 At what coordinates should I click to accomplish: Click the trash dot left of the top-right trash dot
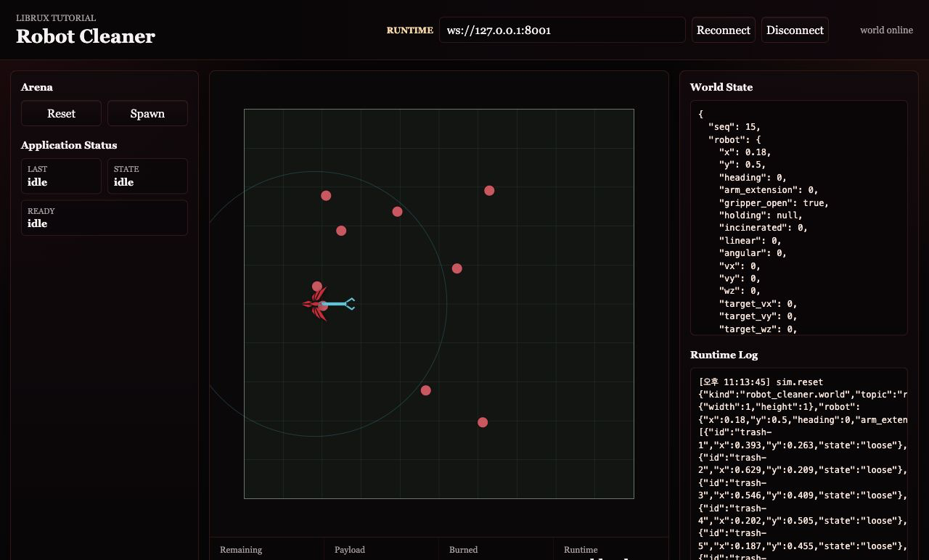click(x=397, y=212)
